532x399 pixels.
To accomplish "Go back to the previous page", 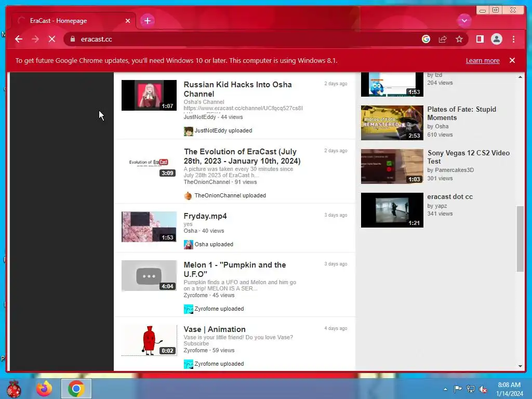I will (19, 39).
